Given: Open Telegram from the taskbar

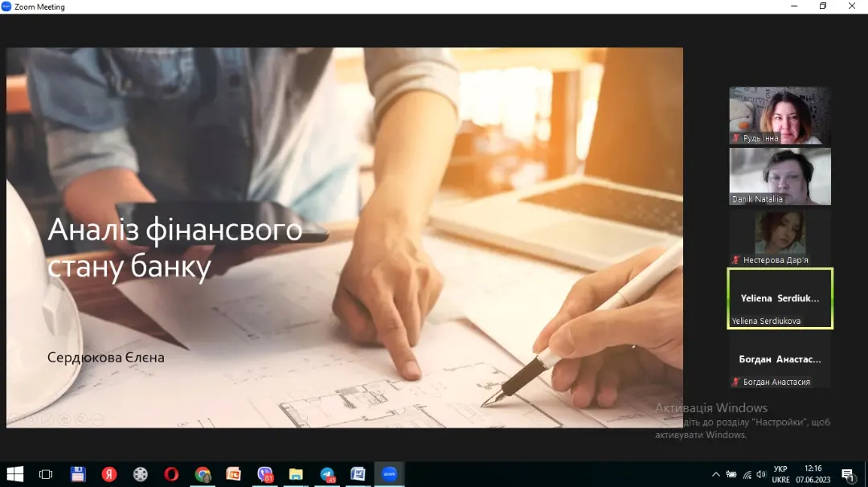Looking at the screenshot, I should point(327,474).
